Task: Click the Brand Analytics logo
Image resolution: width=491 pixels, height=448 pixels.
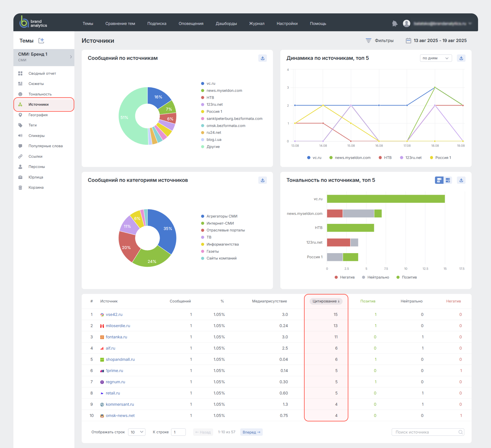Action: 33,22
